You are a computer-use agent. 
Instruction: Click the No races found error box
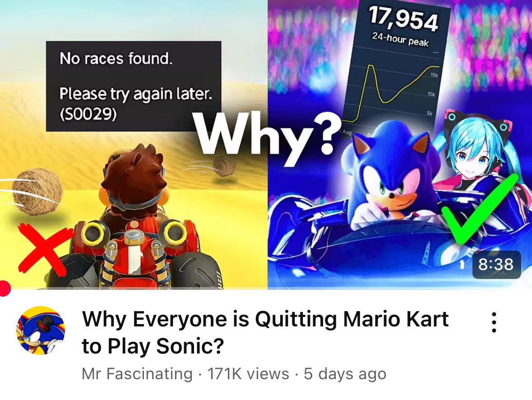point(134,86)
